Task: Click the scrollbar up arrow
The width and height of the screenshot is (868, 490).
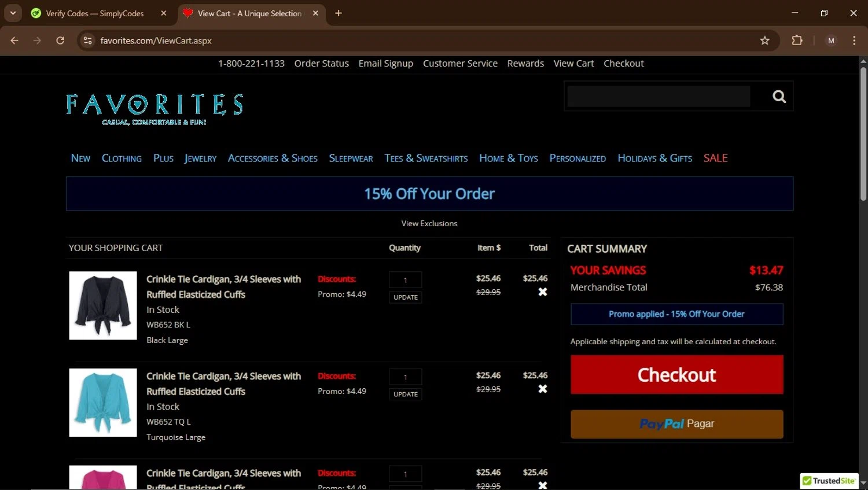Action: tap(863, 61)
